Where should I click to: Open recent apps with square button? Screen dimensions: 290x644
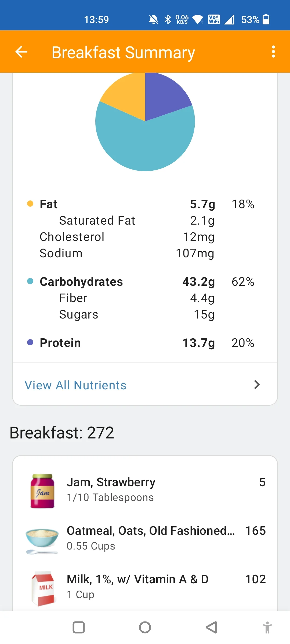point(79,627)
